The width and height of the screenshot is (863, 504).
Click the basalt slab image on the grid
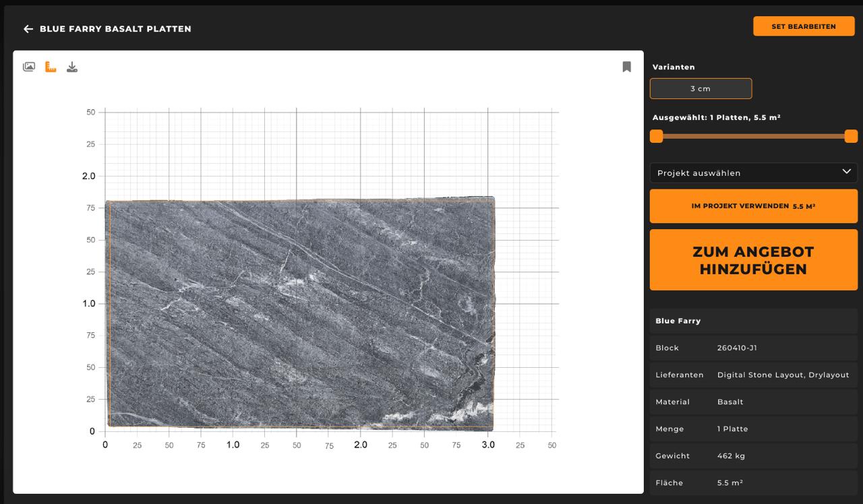[x=300, y=313]
